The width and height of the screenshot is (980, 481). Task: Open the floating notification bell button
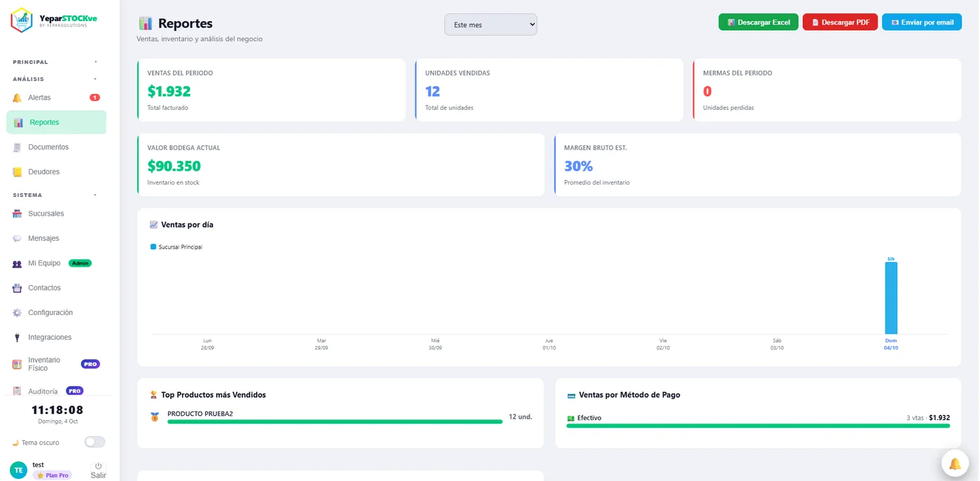[955, 463]
